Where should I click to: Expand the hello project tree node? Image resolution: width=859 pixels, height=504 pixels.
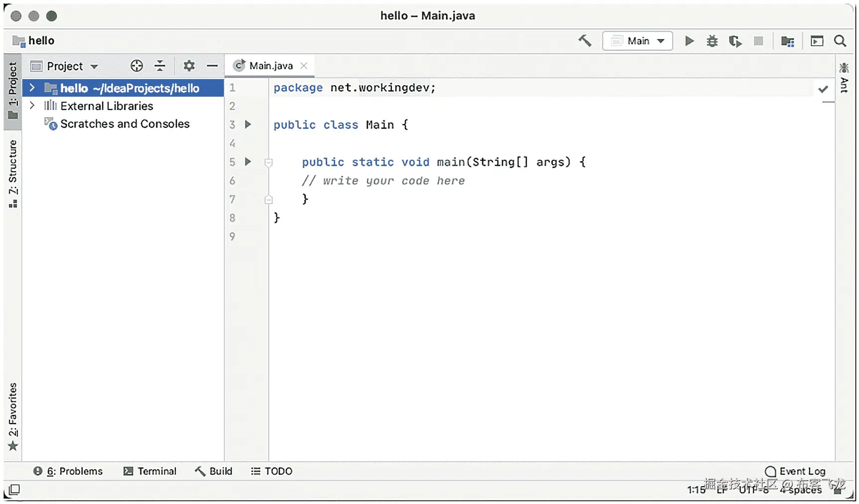tap(32, 88)
